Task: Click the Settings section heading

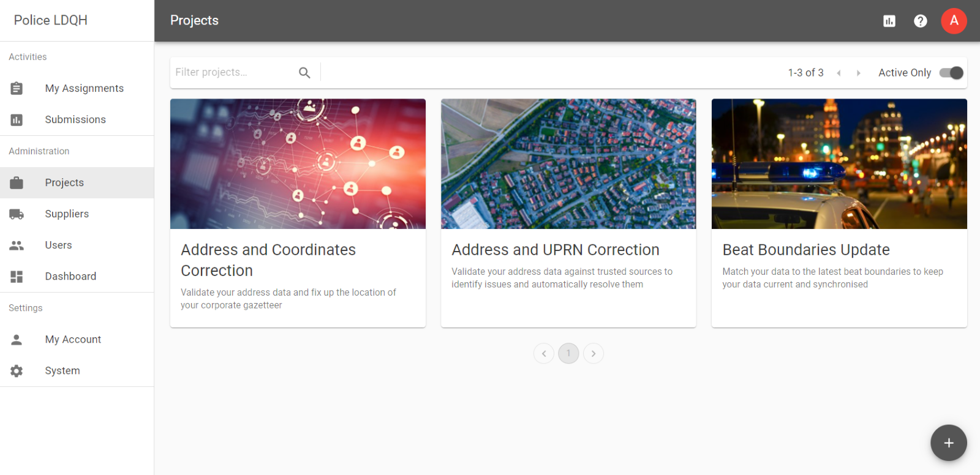Action: click(x=26, y=308)
